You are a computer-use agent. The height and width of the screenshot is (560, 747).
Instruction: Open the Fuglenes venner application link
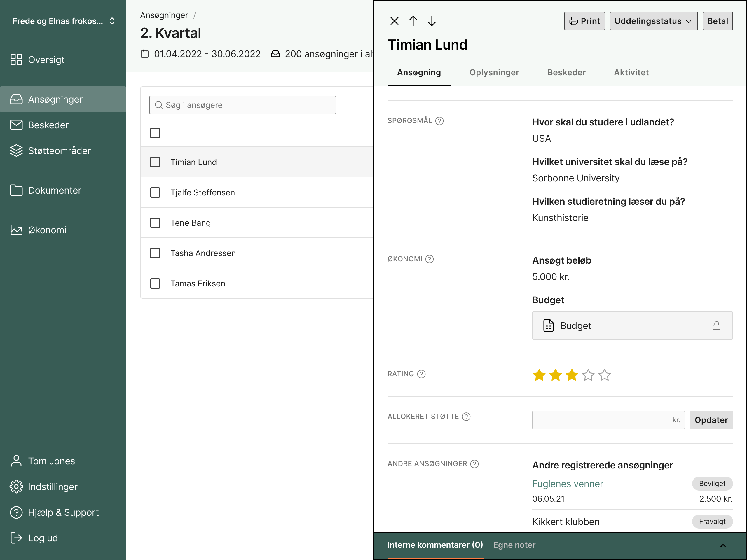(568, 483)
